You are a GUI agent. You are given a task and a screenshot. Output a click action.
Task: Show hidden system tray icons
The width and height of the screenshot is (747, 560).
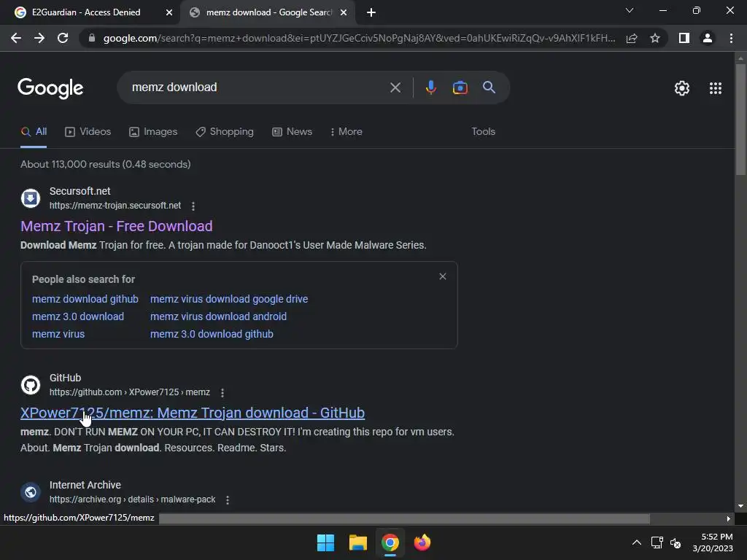(636, 542)
